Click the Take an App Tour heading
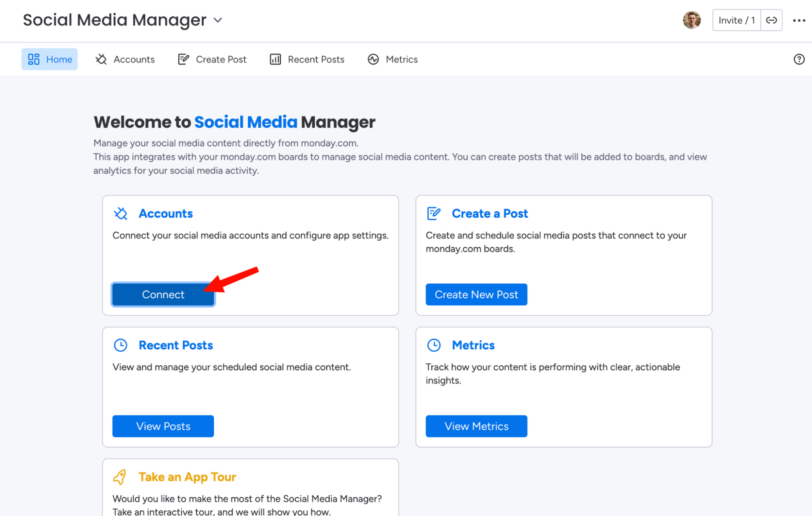The image size is (812, 516). click(187, 477)
